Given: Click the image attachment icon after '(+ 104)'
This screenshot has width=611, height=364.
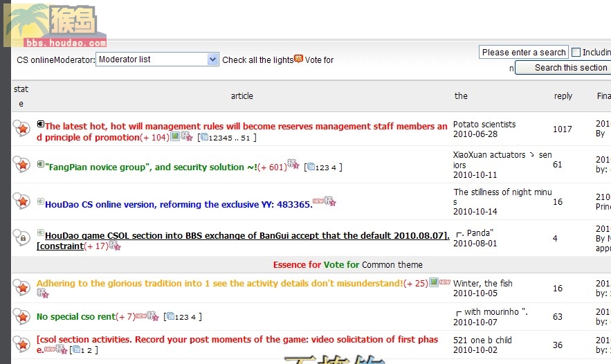Looking at the screenshot, I should pyautogui.click(x=175, y=136).
